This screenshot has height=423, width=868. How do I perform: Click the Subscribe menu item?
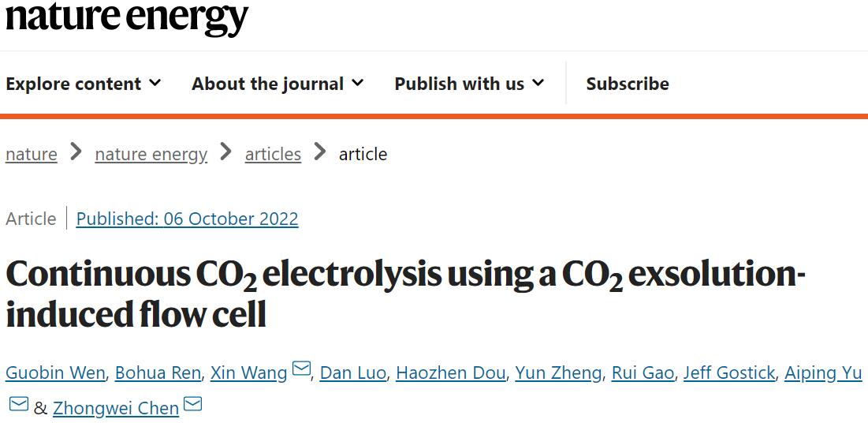coord(628,84)
